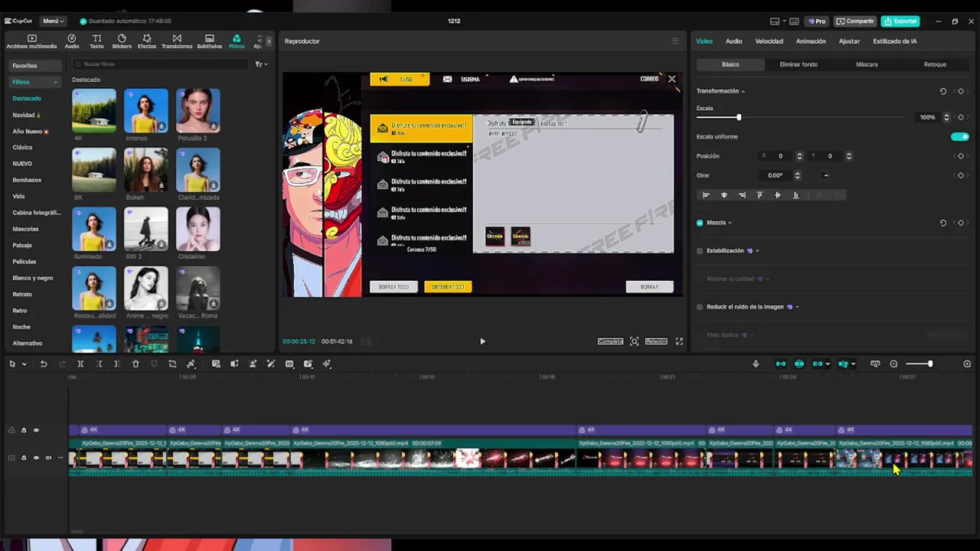Click the Buscar filtros search field

(x=158, y=64)
